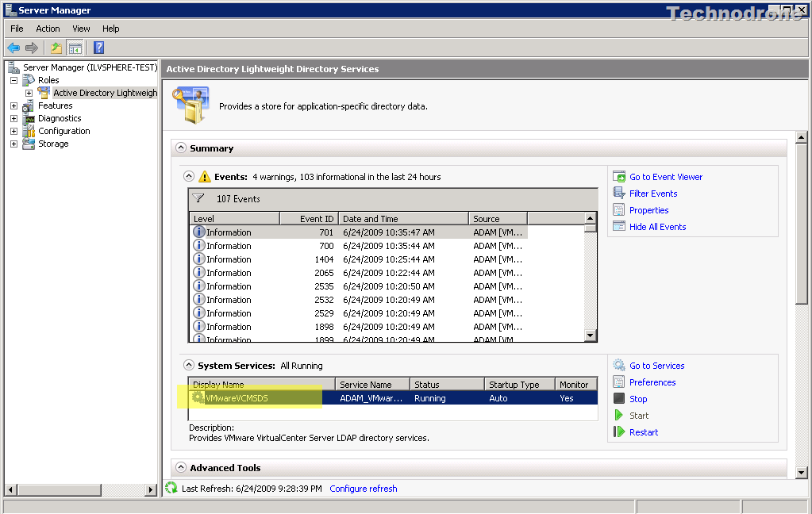Click the Filter Events link
812x514 pixels.
653,194
